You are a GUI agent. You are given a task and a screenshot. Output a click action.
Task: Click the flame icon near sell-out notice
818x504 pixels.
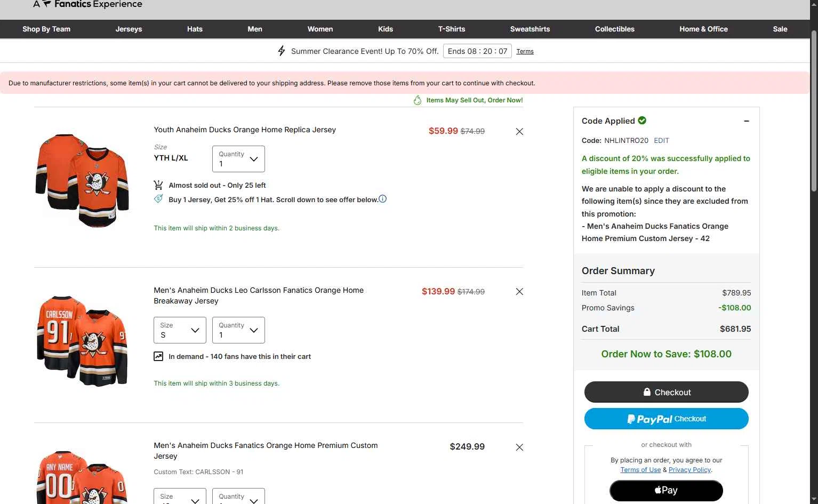click(418, 100)
